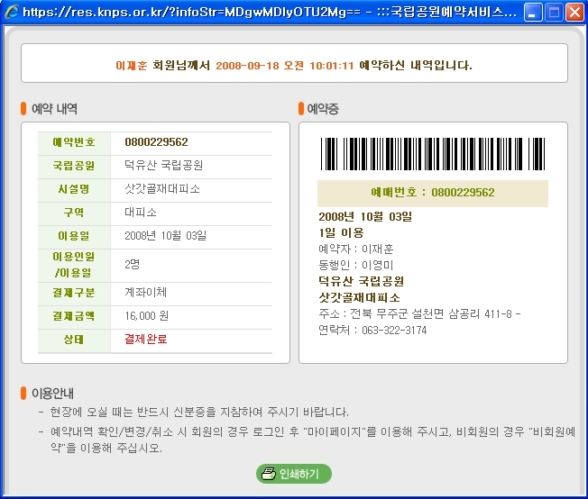Click orange marker beside 예약증 heading

pyautogui.click(x=301, y=109)
